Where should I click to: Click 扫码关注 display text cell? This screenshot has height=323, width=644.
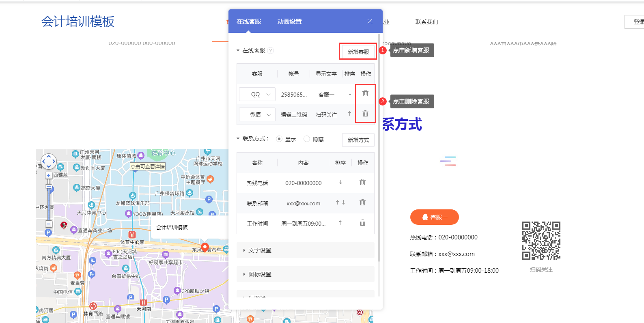click(x=326, y=115)
